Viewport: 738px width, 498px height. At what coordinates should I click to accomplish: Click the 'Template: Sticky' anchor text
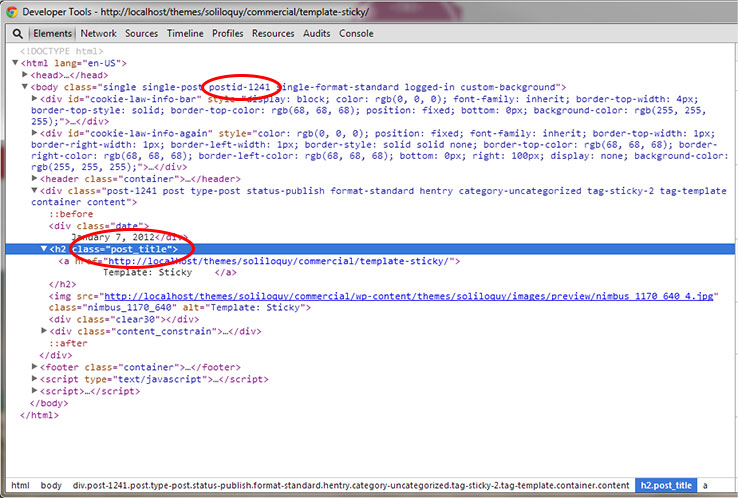pyautogui.click(x=148, y=273)
